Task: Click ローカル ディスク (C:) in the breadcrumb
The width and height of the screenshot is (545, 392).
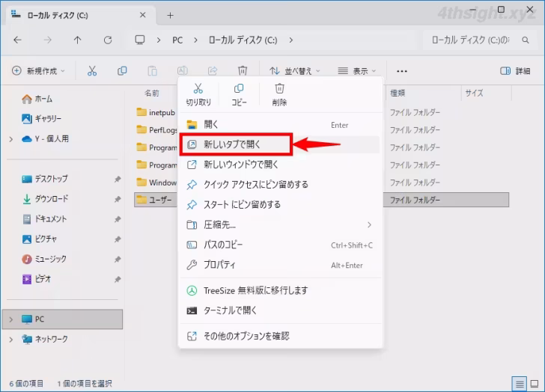Action: click(243, 40)
